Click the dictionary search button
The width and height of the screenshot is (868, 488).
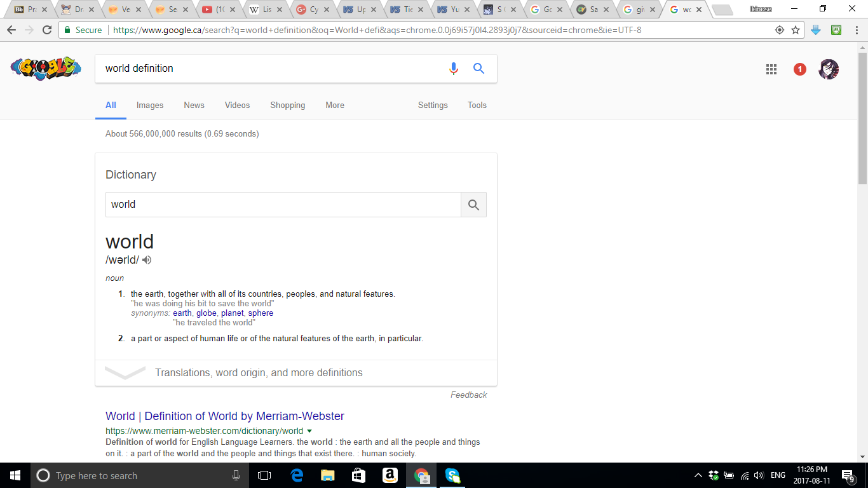click(x=473, y=205)
